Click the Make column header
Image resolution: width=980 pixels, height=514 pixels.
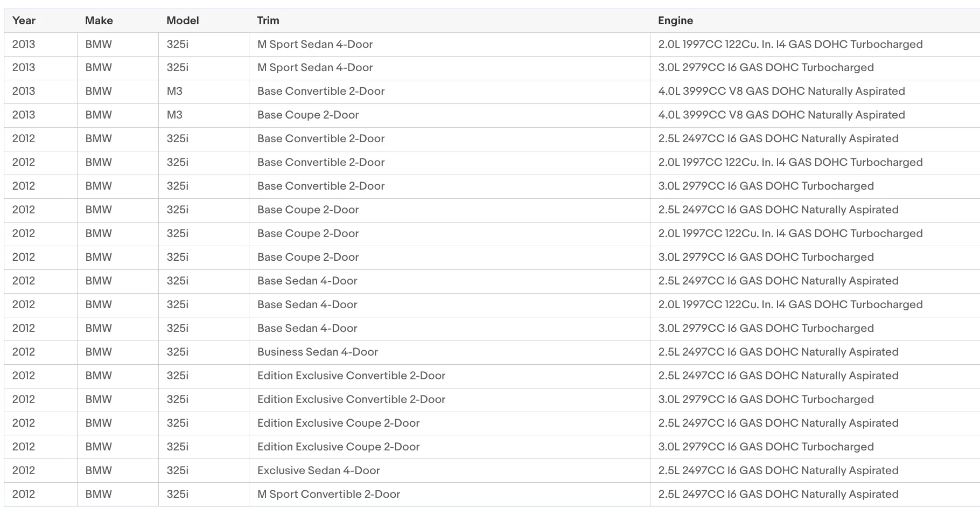[x=118, y=20]
